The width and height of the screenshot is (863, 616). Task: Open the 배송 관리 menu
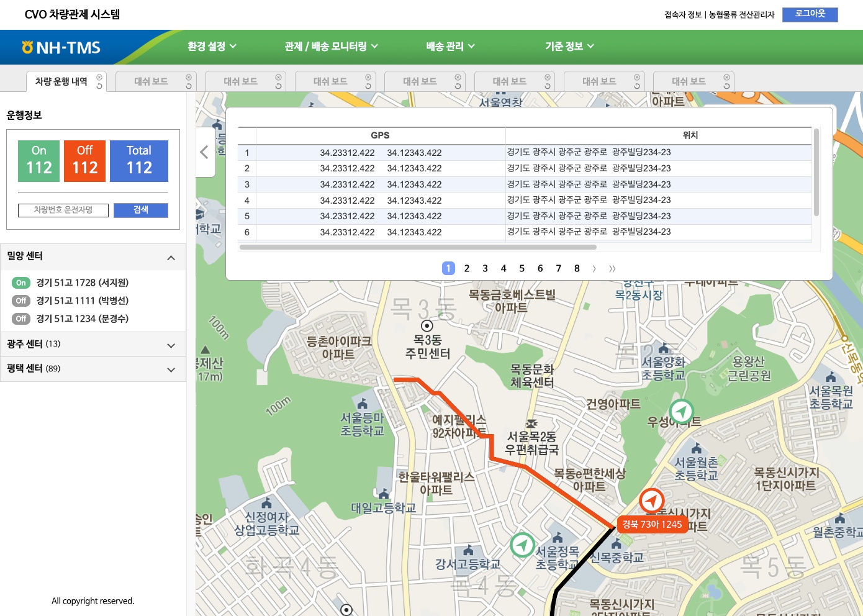click(x=450, y=47)
